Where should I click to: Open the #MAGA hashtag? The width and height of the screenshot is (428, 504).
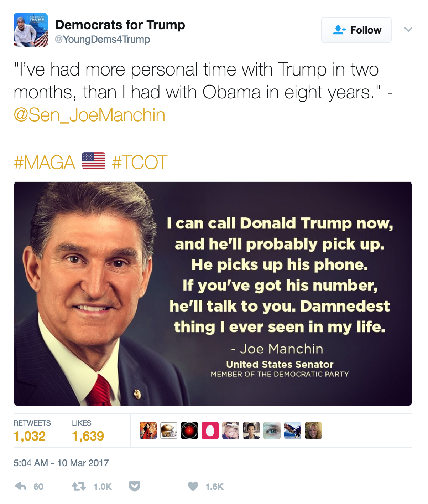click(x=45, y=163)
